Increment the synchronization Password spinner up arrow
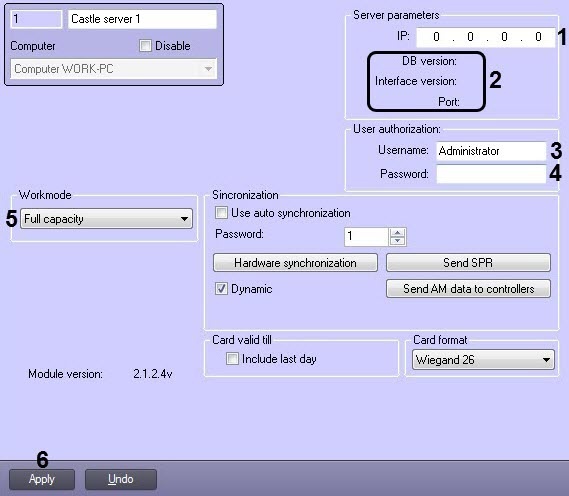This screenshot has height=496, width=569. coord(397,233)
